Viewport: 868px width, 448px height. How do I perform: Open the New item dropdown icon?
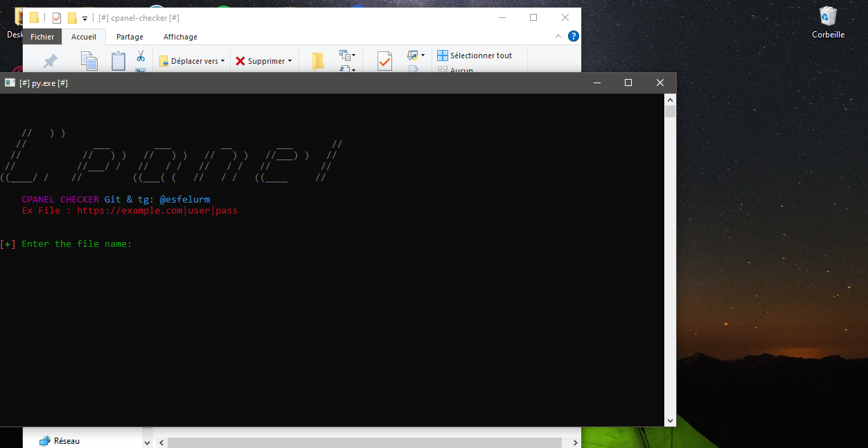tap(347, 55)
